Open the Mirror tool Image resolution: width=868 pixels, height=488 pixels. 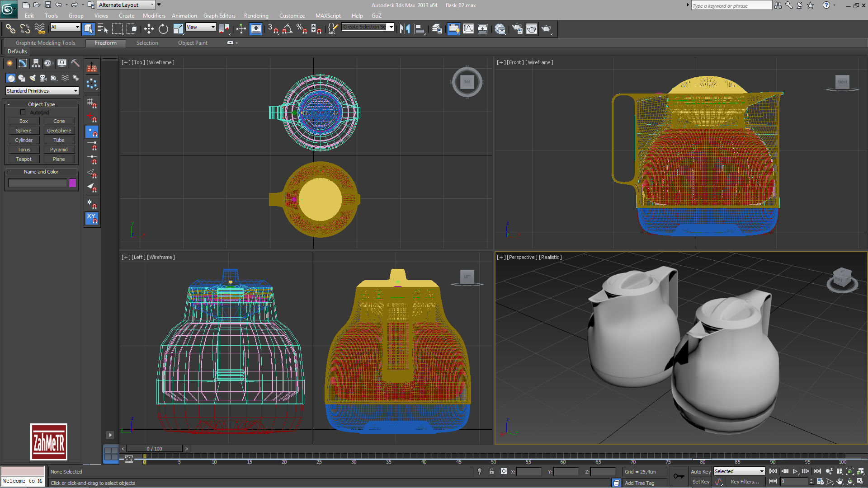(x=405, y=29)
